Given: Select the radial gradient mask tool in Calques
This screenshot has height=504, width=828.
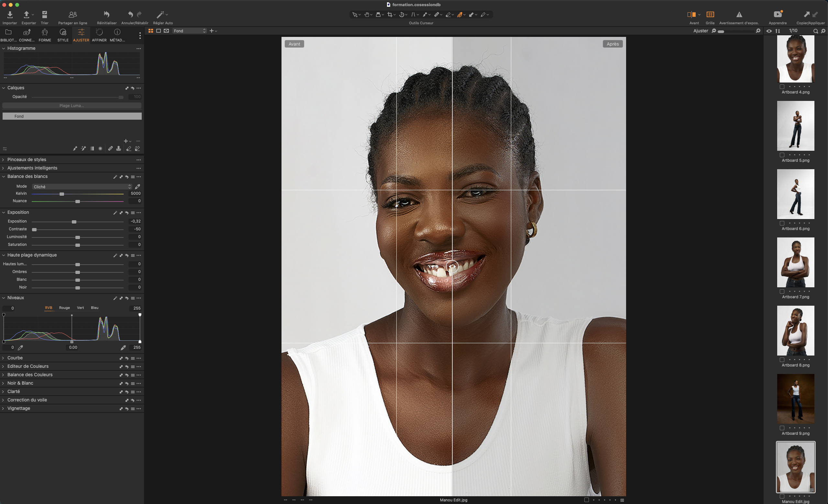Looking at the screenshot, I should 100,148.
